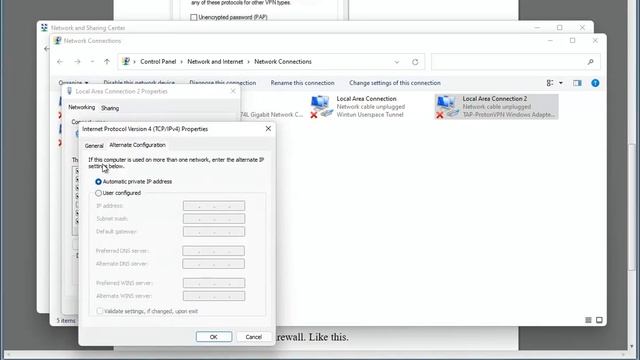Click the Subnet mask field
Viewport: 640px width, 360px height.
pos(214,219)
